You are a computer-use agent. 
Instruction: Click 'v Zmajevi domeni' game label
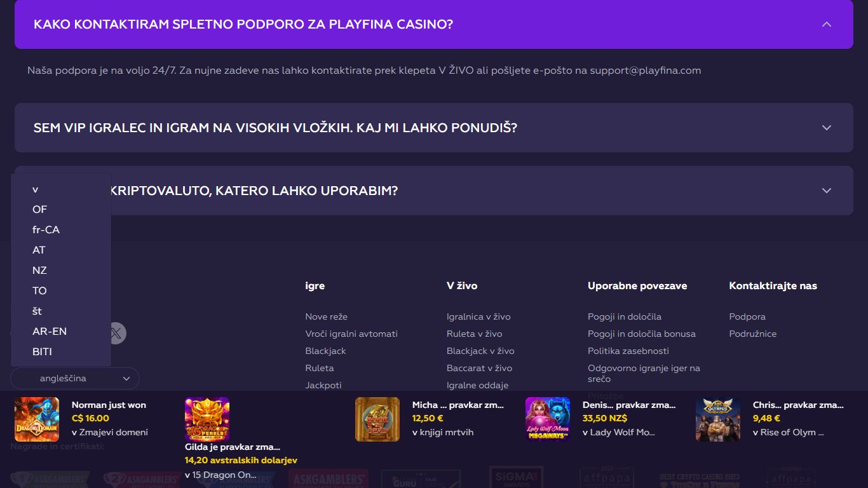(110, 432)
